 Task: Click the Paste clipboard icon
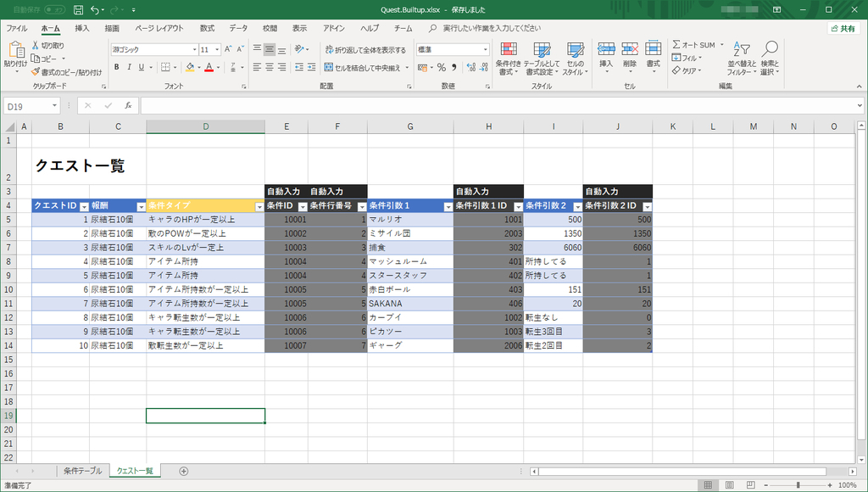[15, 50]
